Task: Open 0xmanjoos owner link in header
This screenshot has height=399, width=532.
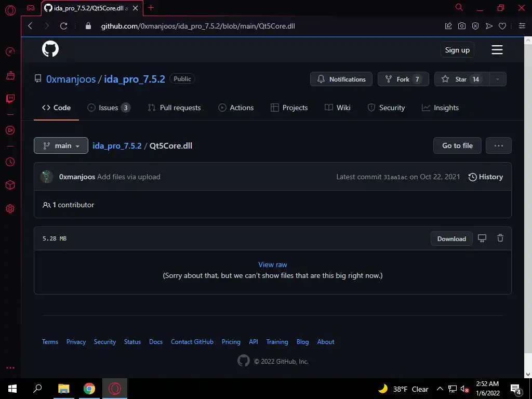Action: pos(71,79)
